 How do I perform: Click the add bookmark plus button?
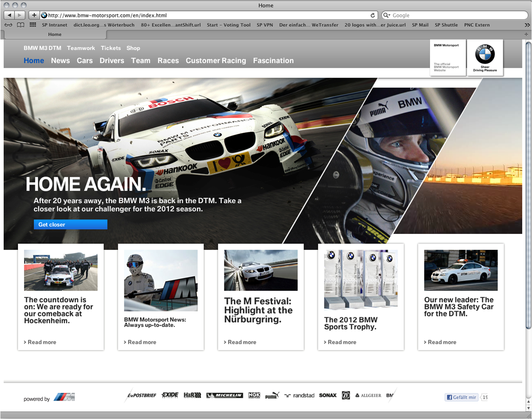34,15
